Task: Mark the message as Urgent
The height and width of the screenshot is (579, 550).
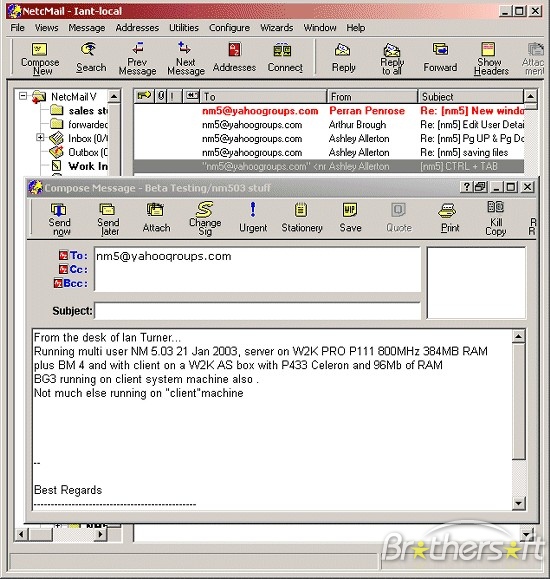Action: (x=253, y=218)
